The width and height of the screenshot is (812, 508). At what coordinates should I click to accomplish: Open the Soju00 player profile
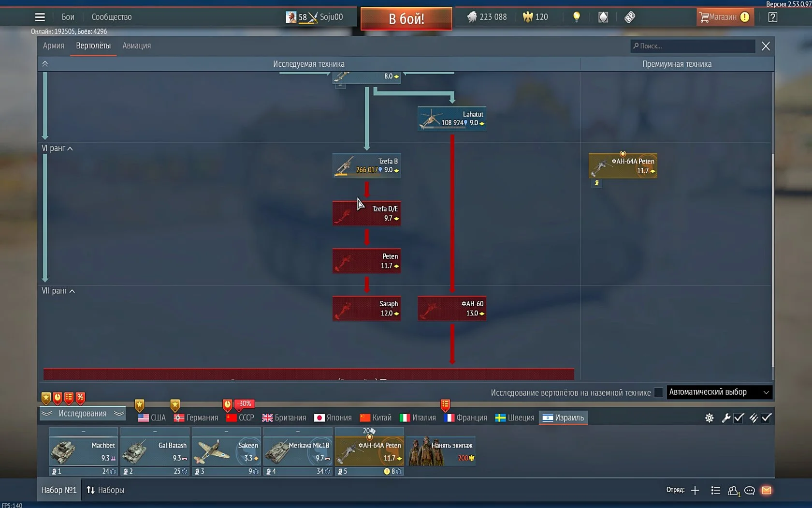tap(314, 17)
